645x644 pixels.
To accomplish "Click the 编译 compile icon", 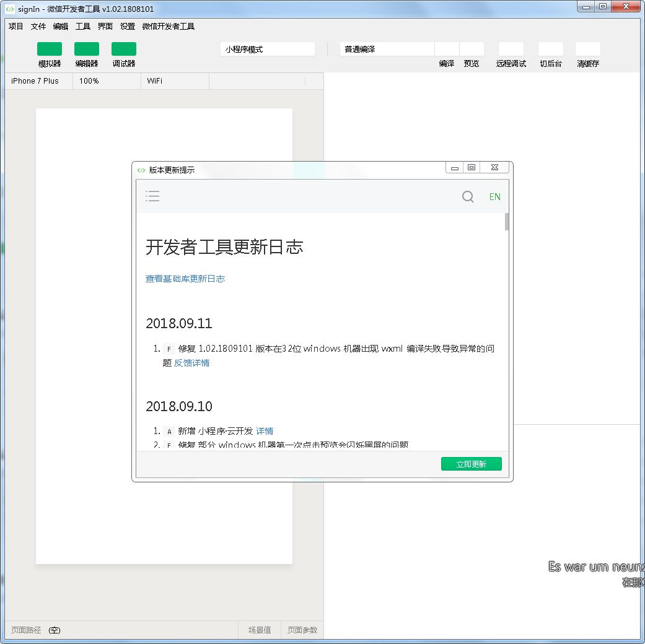I will [x=447, y=49].
